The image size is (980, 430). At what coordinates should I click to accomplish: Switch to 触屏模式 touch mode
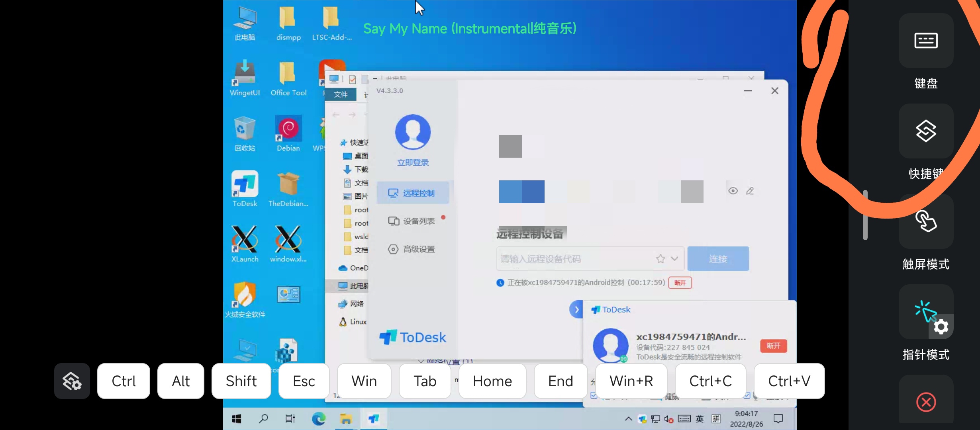click(926, 221)
